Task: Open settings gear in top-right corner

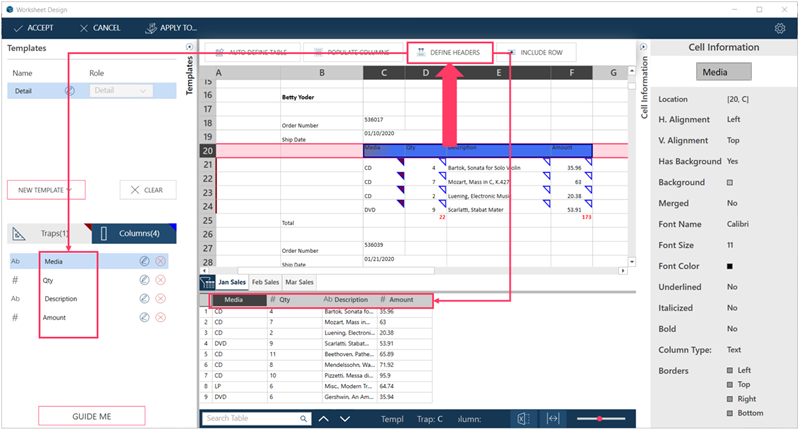Action: pyautogui.click(x=779, y=28)
